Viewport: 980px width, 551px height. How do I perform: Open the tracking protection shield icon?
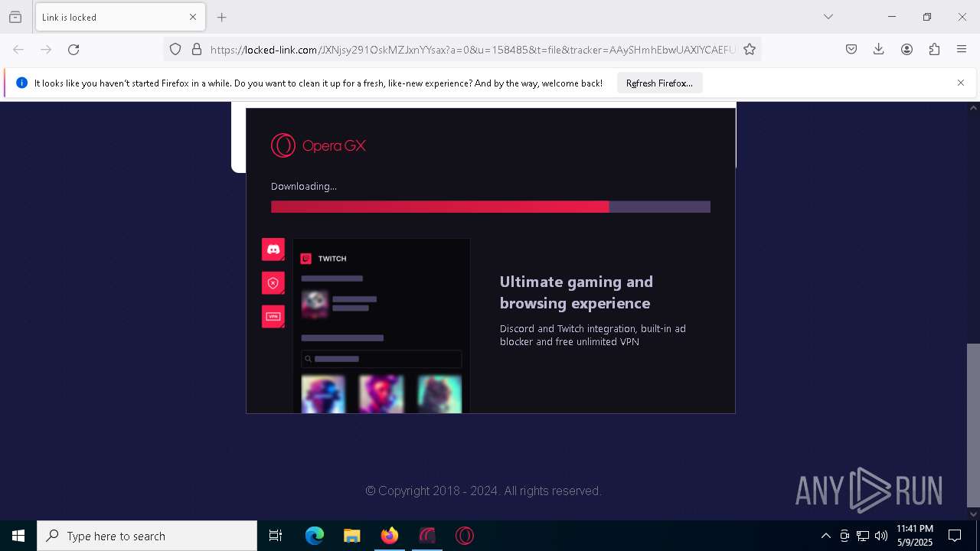(175, 50)
